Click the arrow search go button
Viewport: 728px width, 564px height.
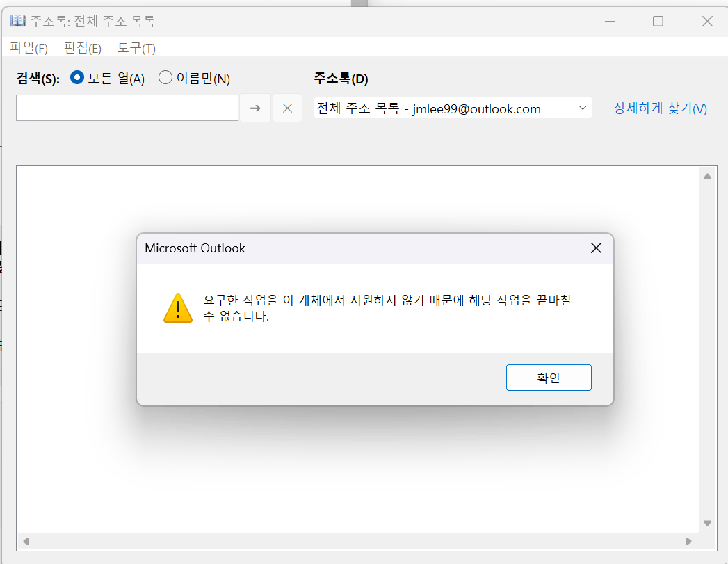click(x=255, y=108)
